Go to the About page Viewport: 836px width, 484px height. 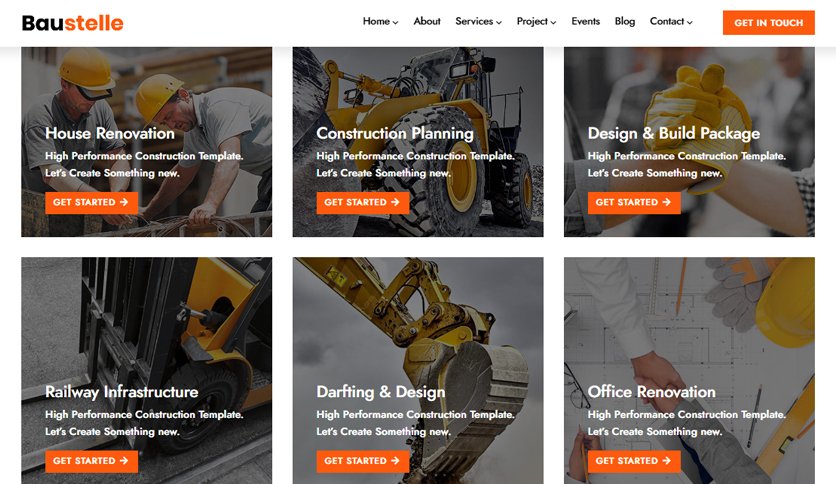click(x=427, y=21)
